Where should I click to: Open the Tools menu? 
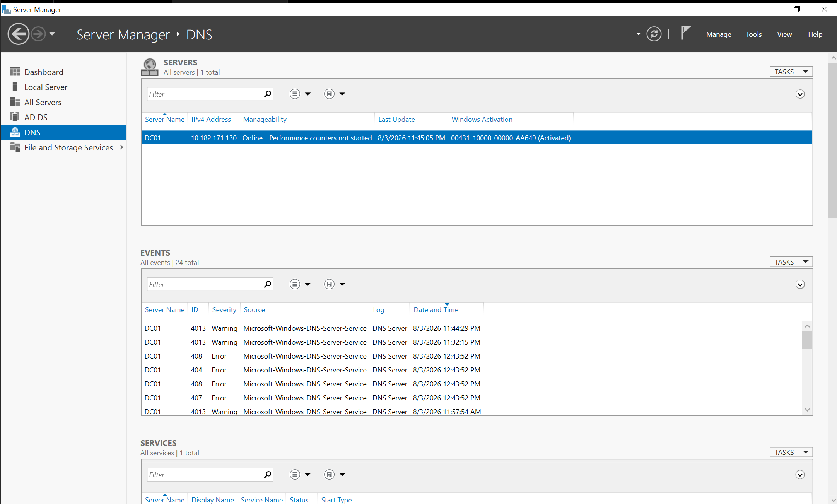click(753, 34)
